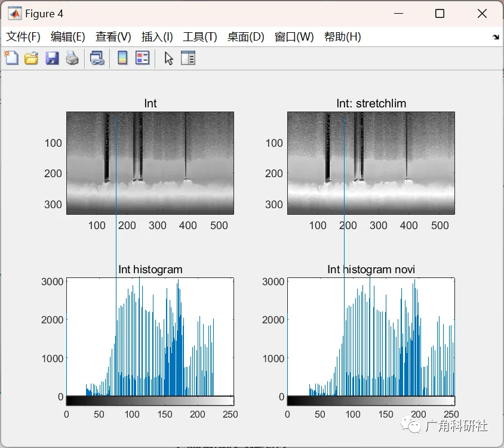The height and width of the screenshot is (448, 504).
Task: Close the Figure 4 window
Action: coord(482,14)
